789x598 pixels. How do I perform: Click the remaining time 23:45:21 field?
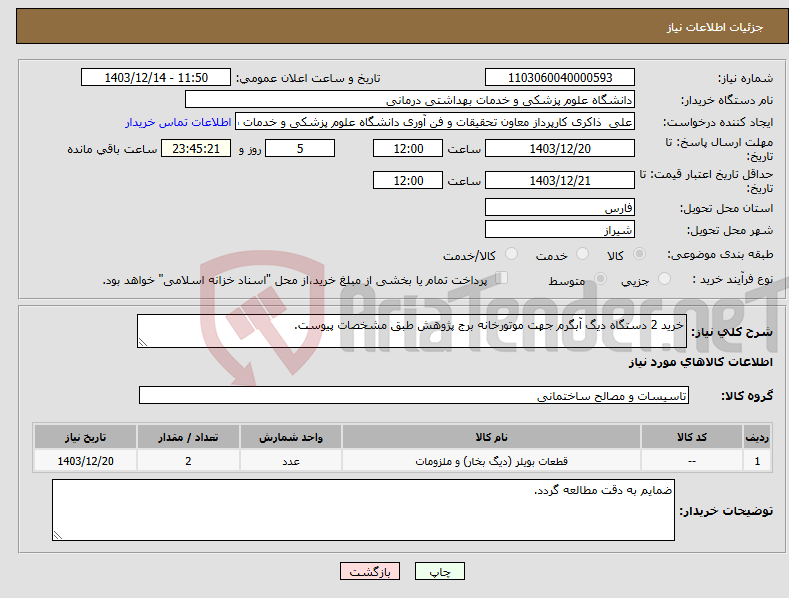click(196, 148)
